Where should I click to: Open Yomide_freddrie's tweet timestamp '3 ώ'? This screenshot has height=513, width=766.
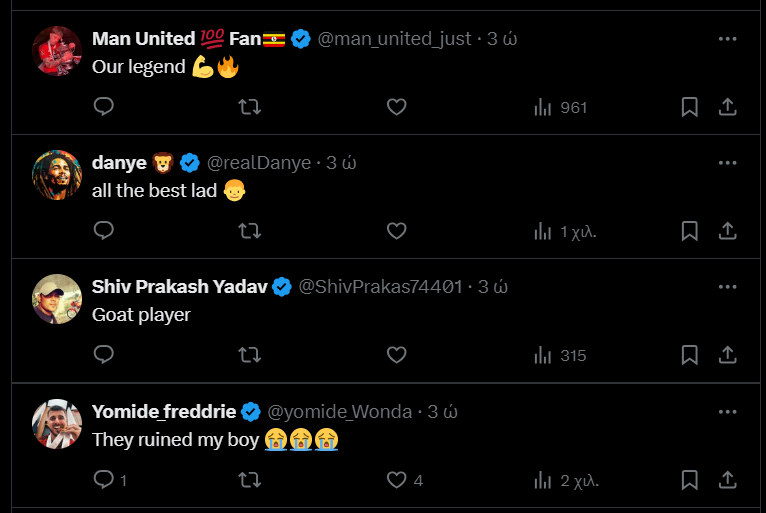(443, 412)
